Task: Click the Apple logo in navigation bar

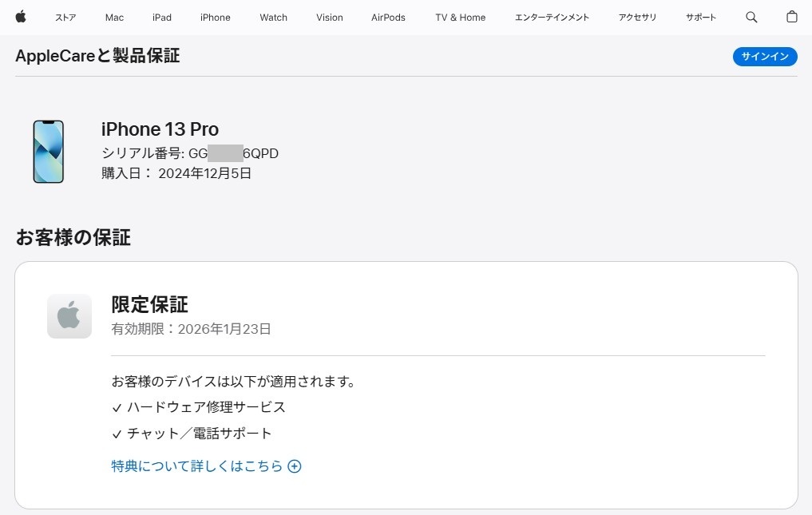Action: [x=21, y=17]
